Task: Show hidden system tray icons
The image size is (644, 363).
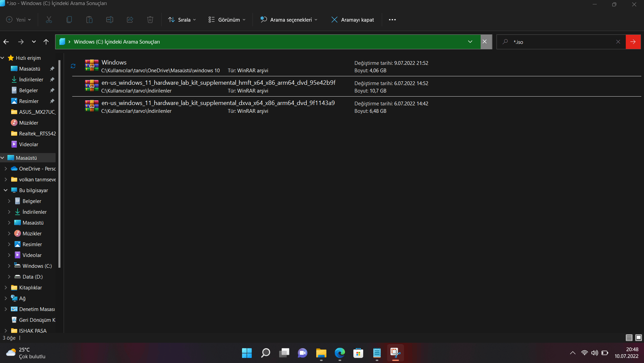Action: pos(573,353)
